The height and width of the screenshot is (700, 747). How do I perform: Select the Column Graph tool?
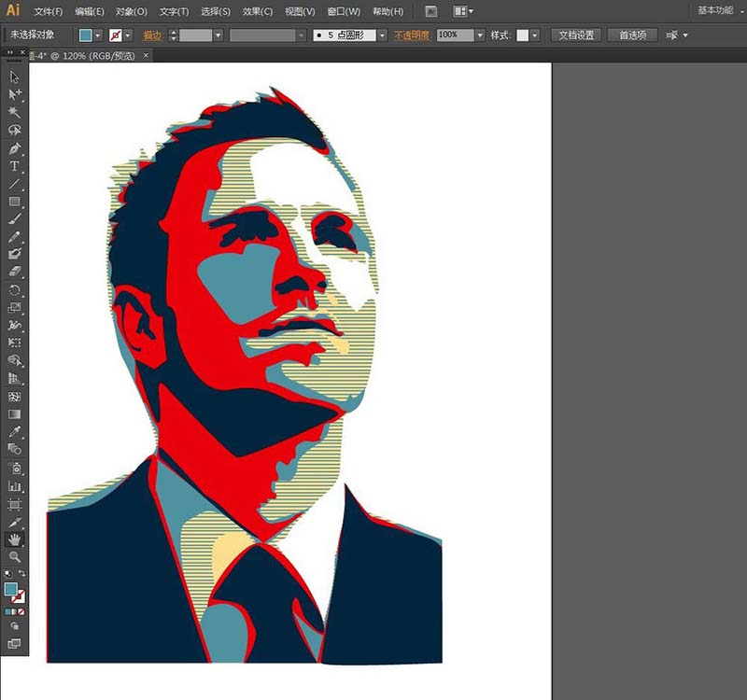point(14,486)
